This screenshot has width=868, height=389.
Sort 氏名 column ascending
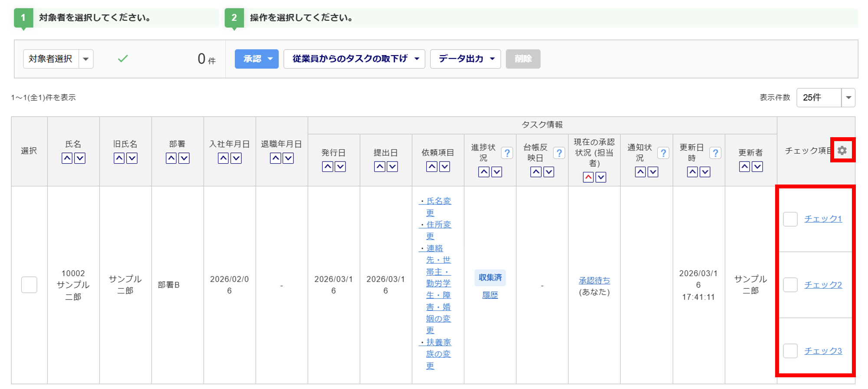coord(67,158)
